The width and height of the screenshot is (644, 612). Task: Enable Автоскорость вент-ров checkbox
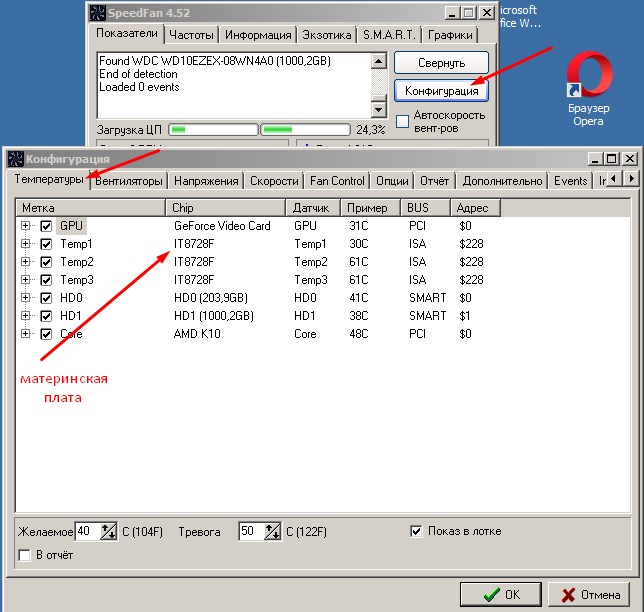[403, 121]
